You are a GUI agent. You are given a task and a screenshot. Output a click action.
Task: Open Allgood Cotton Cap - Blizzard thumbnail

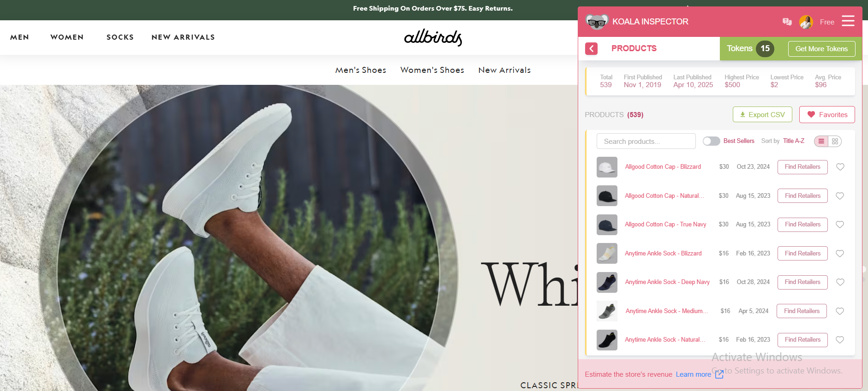tap(607, 167)
